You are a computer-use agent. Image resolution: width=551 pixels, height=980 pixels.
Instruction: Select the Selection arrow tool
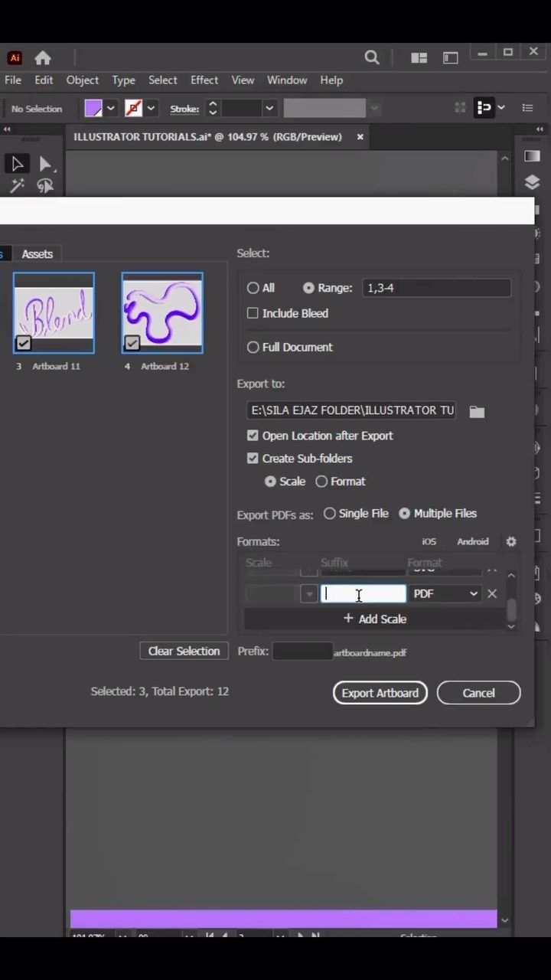pos(17,163)
